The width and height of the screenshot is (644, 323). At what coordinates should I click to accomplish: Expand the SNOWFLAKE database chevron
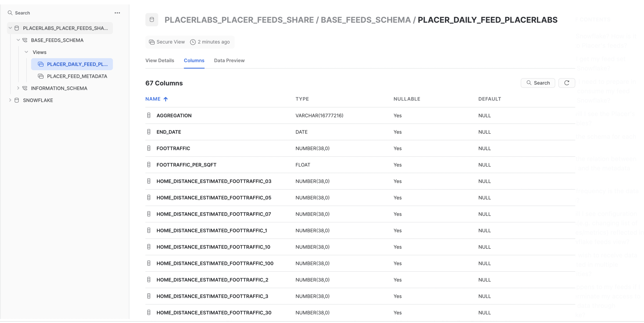[10, 100]
